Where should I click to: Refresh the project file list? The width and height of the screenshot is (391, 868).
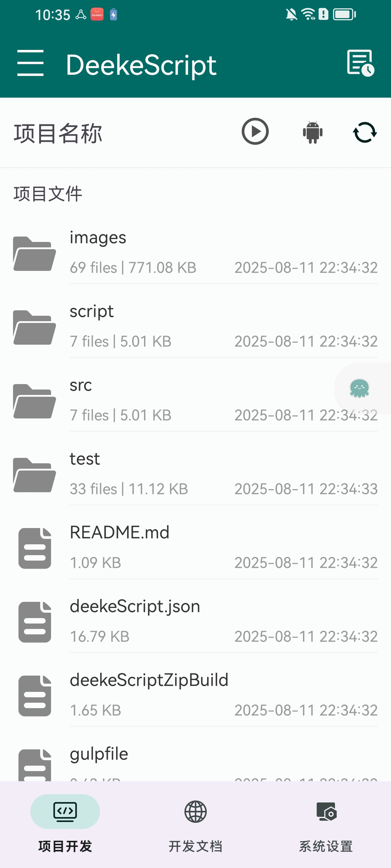(365, 132)
